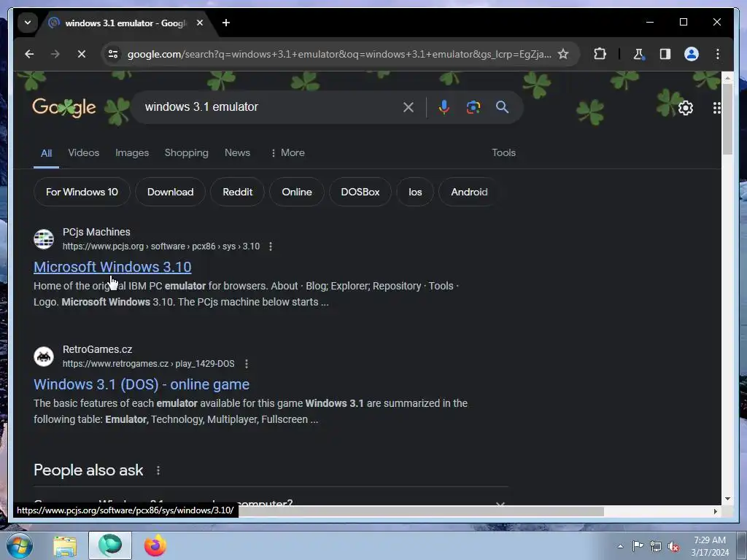747x560 pixels.
Task: Close the windows 3.1 emulator tab
Action: (200, 23)
